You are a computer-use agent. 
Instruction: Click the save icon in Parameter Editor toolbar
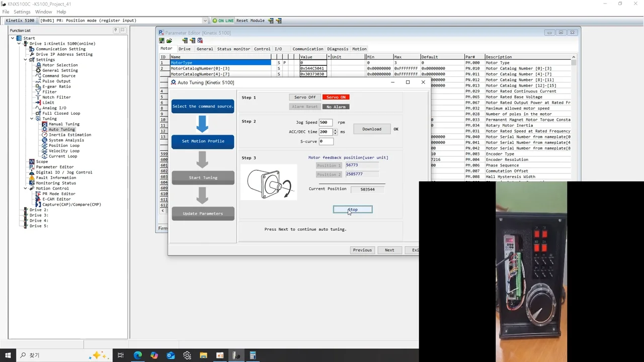coord(162,41)
